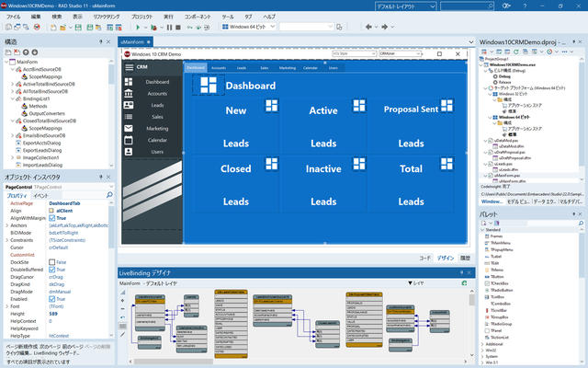Click the refresh icon in Projects panel toolbar

point(516,52)
